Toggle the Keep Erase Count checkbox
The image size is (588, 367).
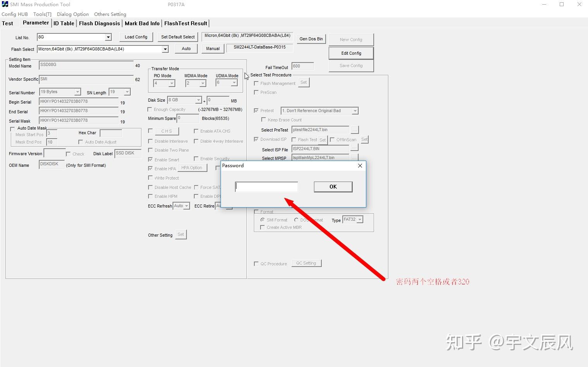click(x=264, y=120)
